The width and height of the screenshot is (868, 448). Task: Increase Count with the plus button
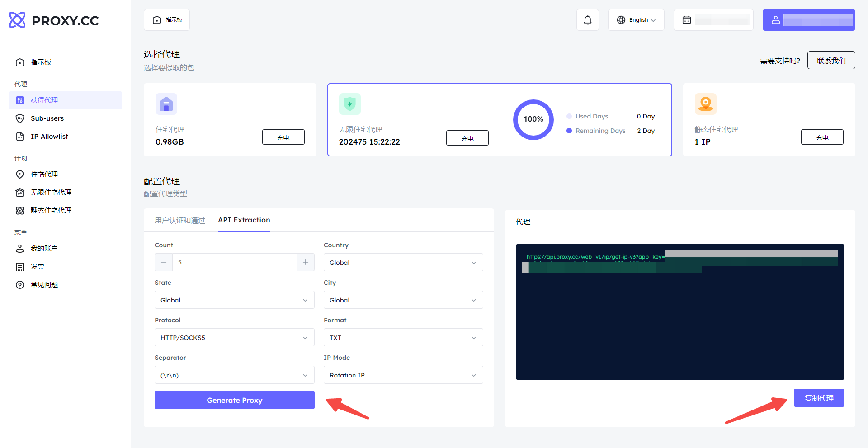click(x=306, y=262)
